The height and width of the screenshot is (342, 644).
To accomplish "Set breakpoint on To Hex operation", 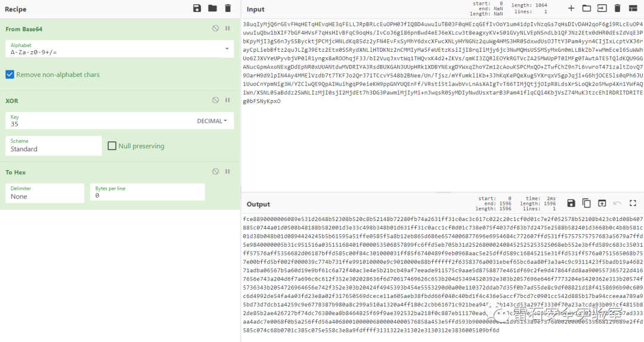I will (228, 172).
